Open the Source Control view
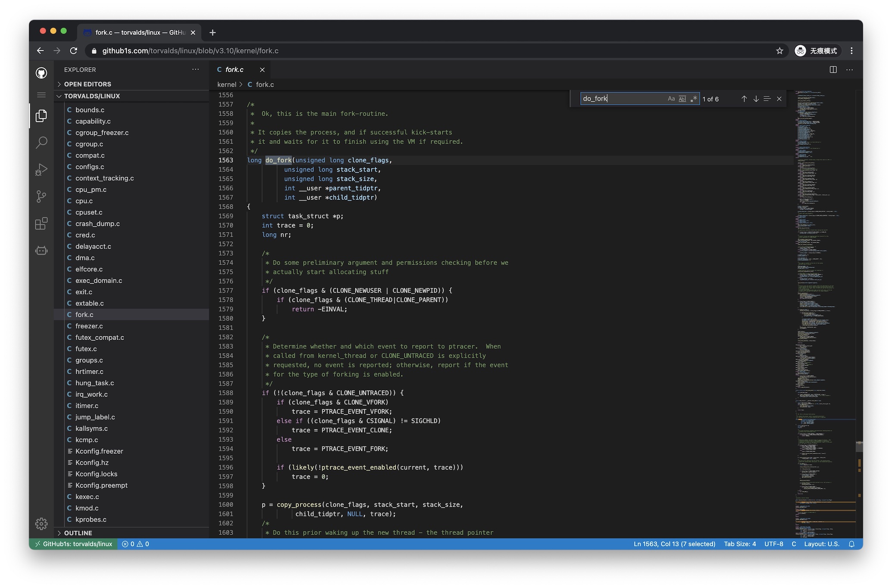Viewport: 892px width, 588px height. 41,197
